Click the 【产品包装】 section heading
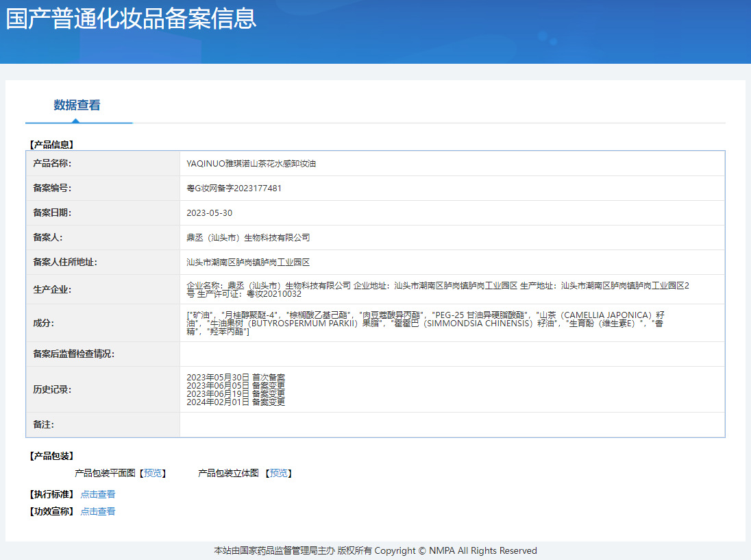The width and height of the screenshot is (751, 560). tap(51, 456)
